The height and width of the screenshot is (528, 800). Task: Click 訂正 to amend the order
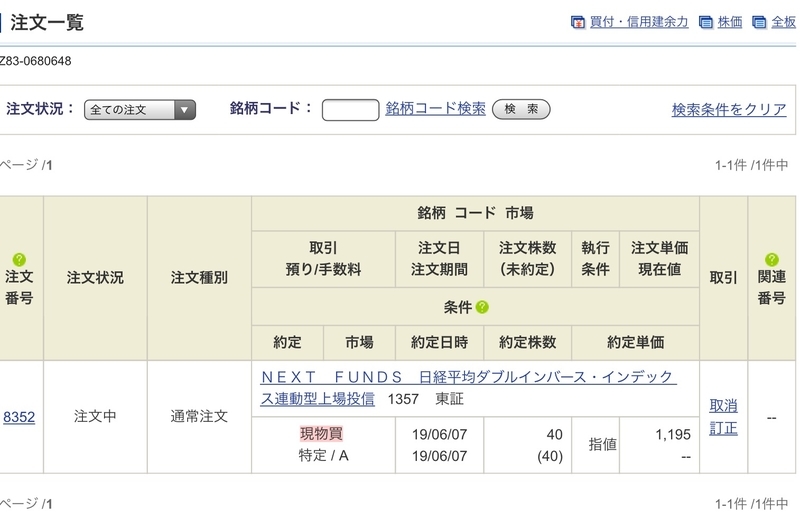[x=723, y=428]
